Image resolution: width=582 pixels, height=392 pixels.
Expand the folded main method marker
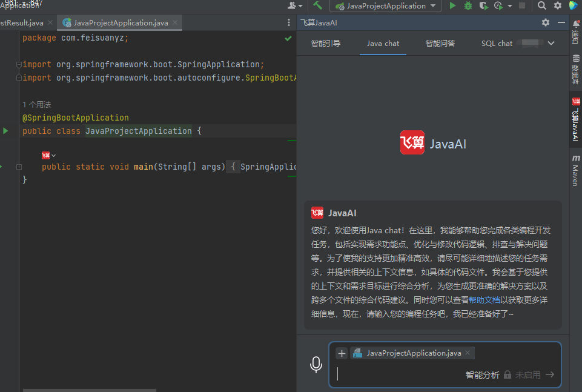point(19,167)
